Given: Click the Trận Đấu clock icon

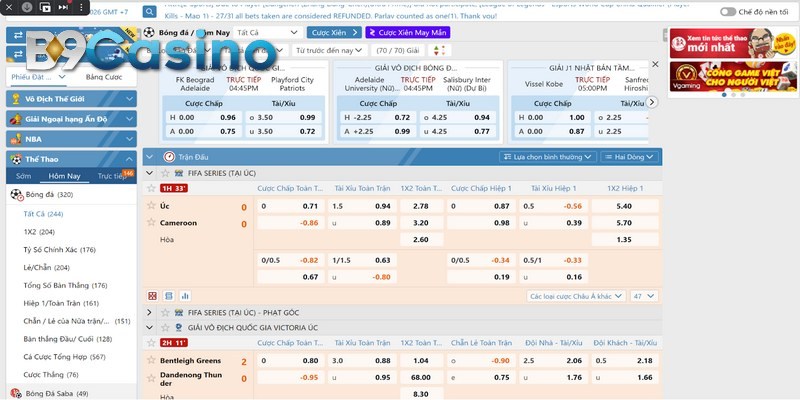Looking at the screenshot, I should [x=169, y=157].
